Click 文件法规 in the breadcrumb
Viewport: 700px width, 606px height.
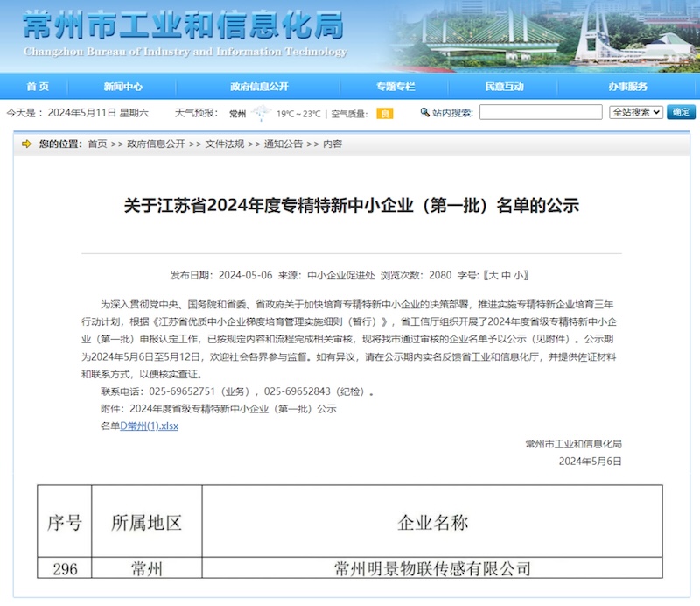click(225, 144)
